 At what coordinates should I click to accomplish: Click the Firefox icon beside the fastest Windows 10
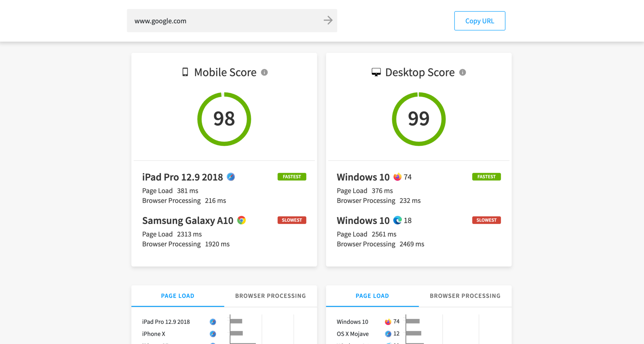point(397,177)
